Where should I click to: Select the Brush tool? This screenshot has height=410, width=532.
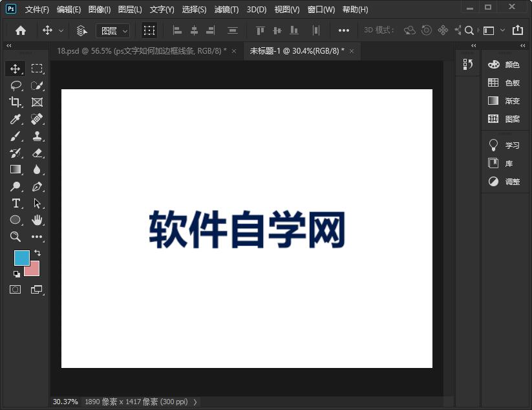(x=16, y=136)
